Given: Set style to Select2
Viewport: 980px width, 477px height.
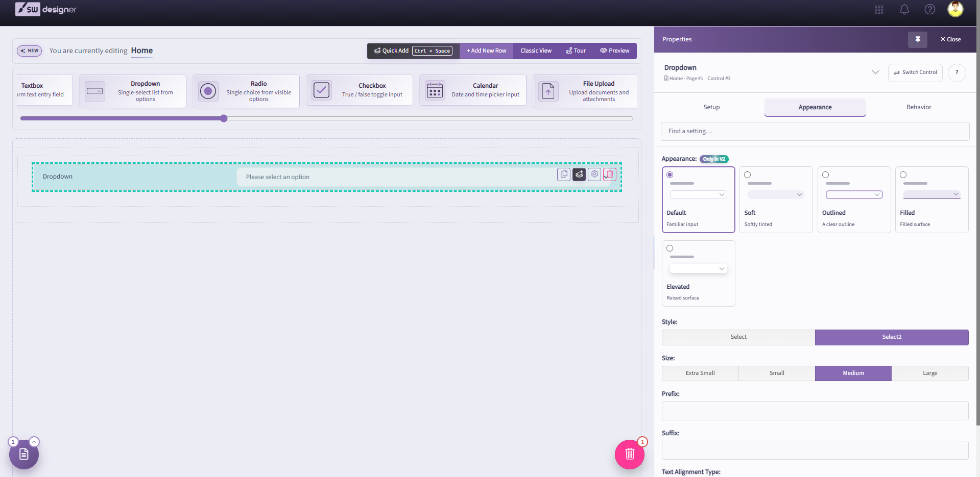Looking at the screenshot, I should [x=892, y=337].
